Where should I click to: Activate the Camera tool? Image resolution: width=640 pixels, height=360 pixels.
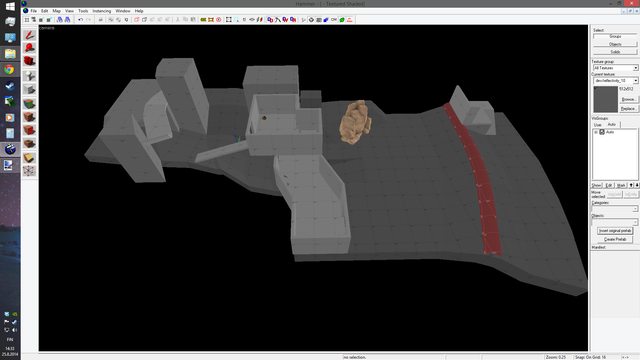click(x=29, y=62)
